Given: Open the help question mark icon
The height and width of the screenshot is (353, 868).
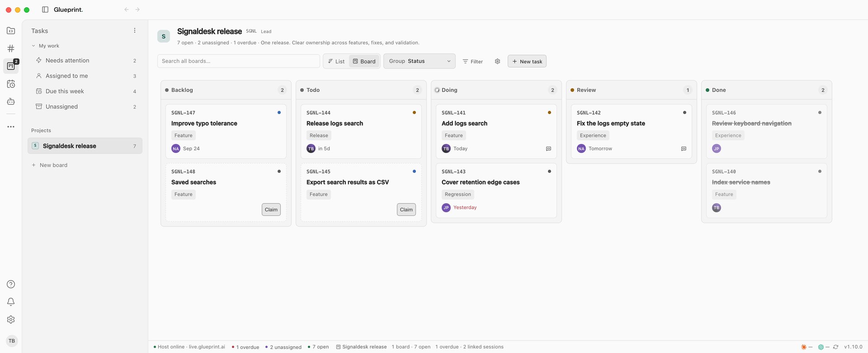Looking at the screenshot, I should coord(11,284).
